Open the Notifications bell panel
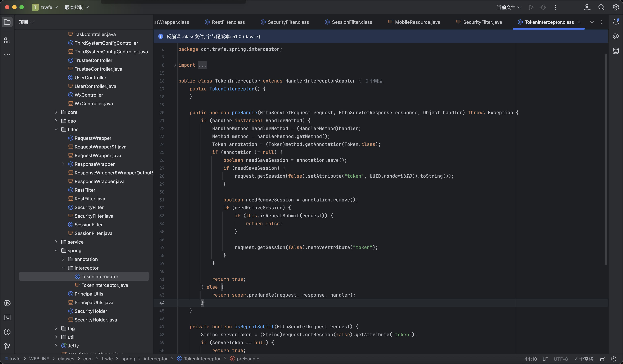623x364 pixels. point(616,22)
